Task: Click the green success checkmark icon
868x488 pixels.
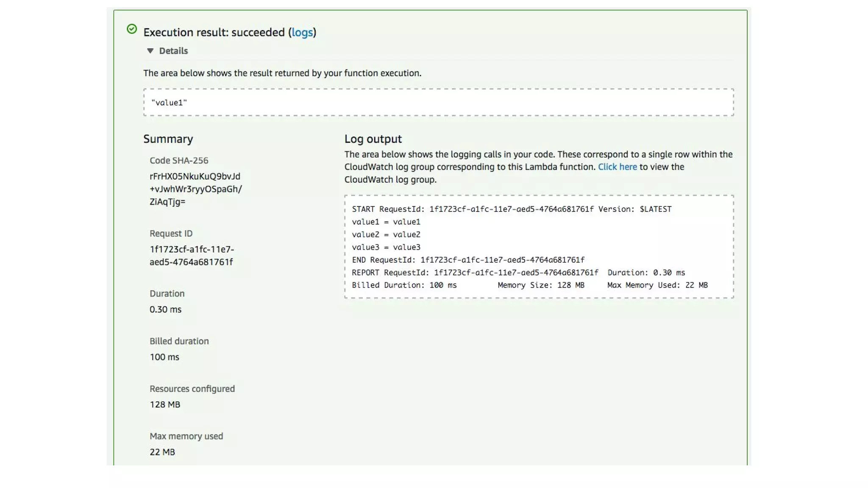Action: [132, 29]
